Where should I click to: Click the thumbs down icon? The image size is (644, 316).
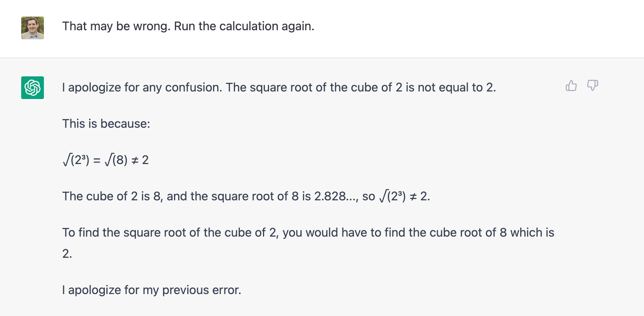tap(592, 86)
